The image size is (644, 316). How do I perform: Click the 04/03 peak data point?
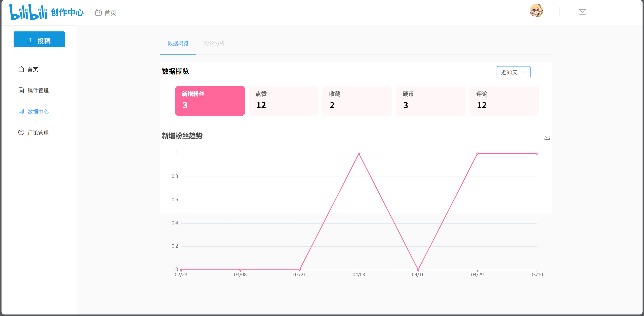359,154
